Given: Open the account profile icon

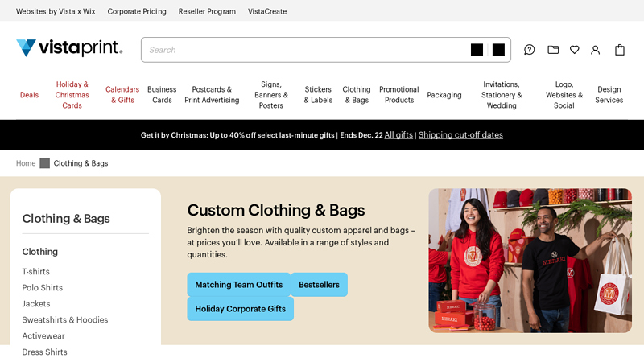Looking at the screenshot, I should pos(595,50).
